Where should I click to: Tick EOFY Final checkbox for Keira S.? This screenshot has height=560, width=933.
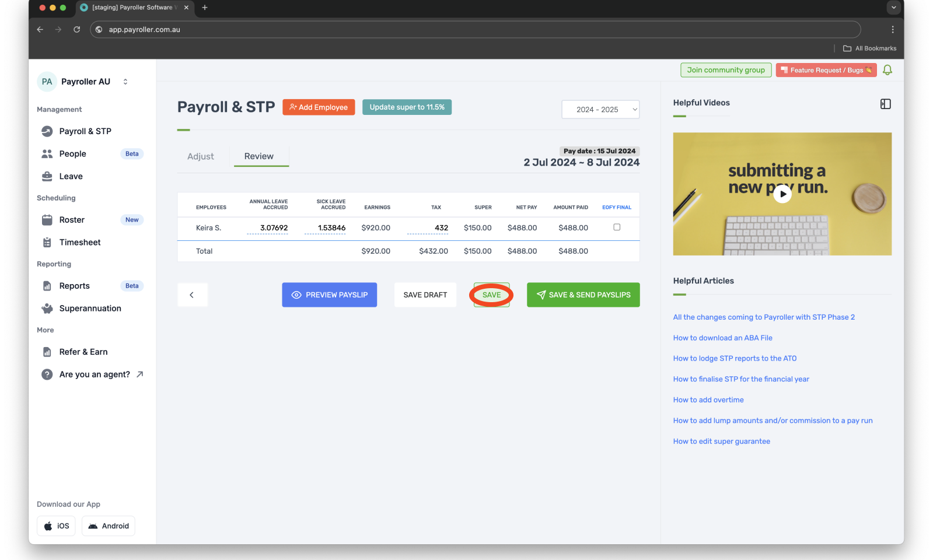[617, 228]
